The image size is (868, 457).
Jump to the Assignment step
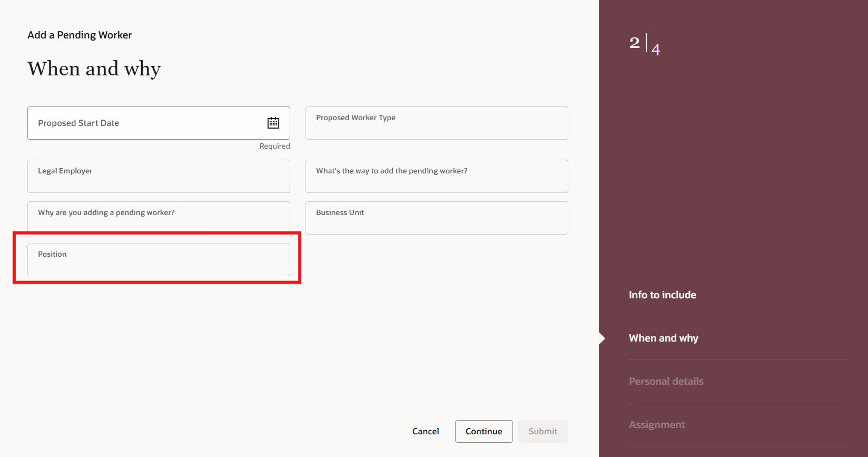(x=657, y=424)
